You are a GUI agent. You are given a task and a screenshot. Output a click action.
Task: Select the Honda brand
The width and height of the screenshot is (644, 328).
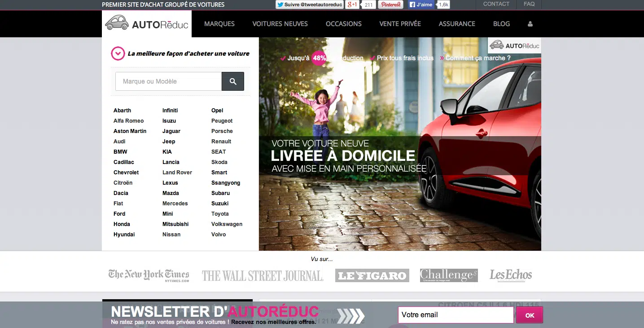pyautogui.click(x=122, y=224)
